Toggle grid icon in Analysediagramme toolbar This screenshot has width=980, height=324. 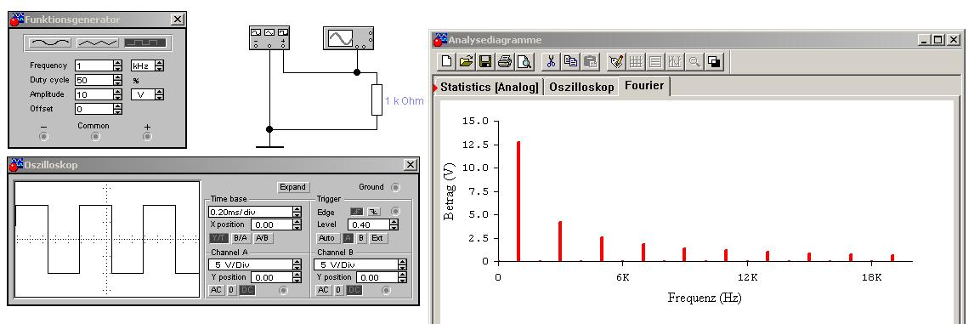pos(637,61)
